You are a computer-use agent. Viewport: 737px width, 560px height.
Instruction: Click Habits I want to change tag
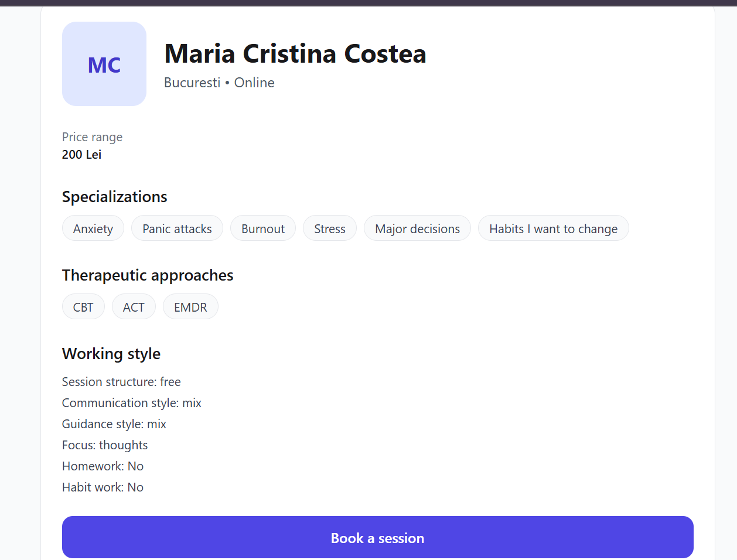pyautogui.click(x=553, y=228)
